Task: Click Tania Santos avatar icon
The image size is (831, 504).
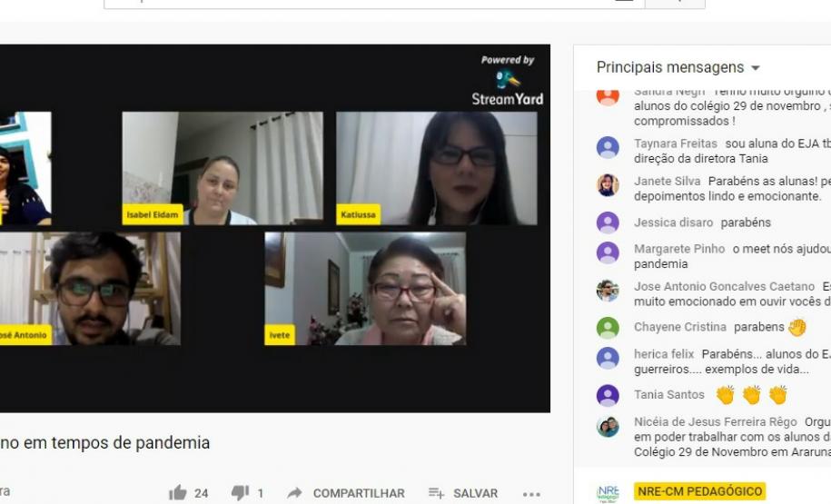Action: (608, 395)
